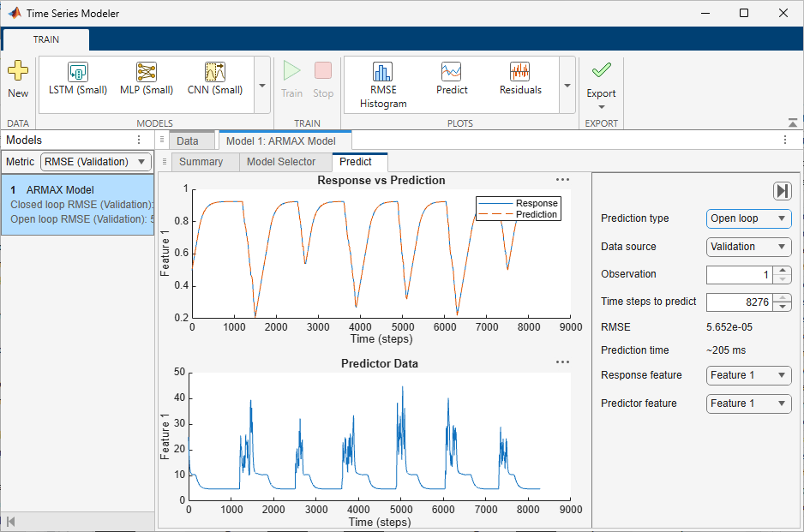Increase Time steps to predict stepper
The width and height of the screenshot is (804, 532).
pos(782,298)
